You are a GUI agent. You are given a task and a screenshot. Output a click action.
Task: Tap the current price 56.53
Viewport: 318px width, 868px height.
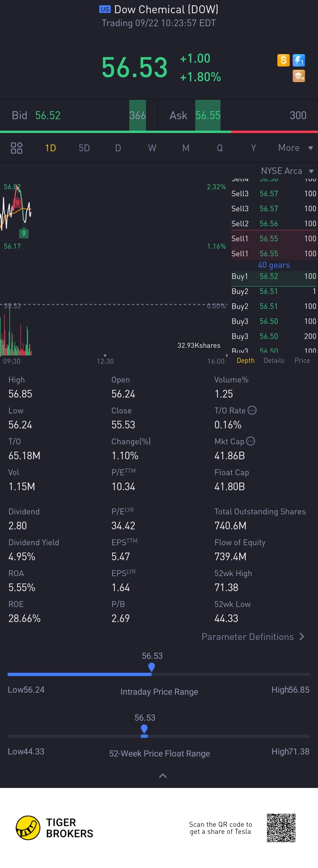[135, 67]
